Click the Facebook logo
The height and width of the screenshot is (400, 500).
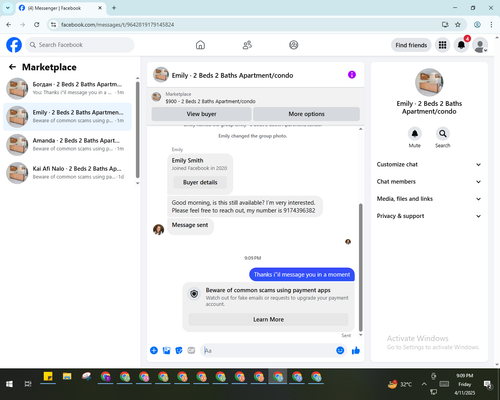click(x=14, y=45)
